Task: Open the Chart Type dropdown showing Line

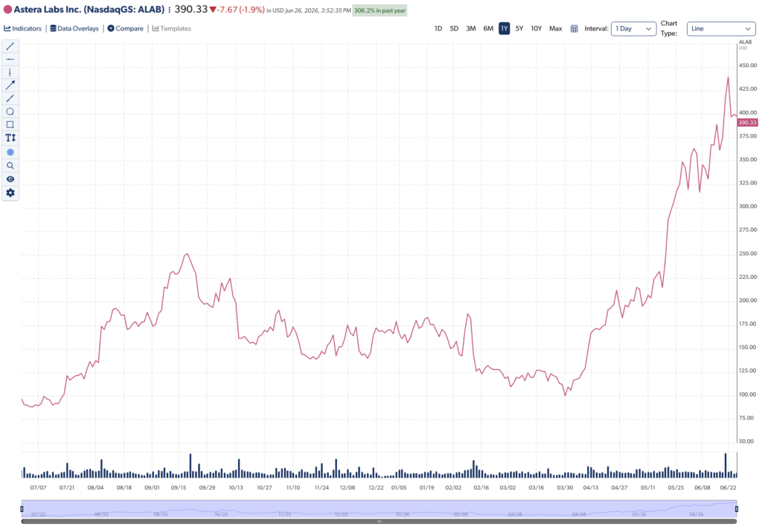Action: (x=721, y=29)
